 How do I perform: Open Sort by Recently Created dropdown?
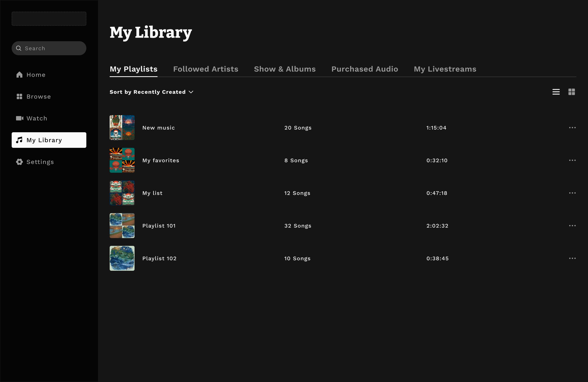point(151,92)
